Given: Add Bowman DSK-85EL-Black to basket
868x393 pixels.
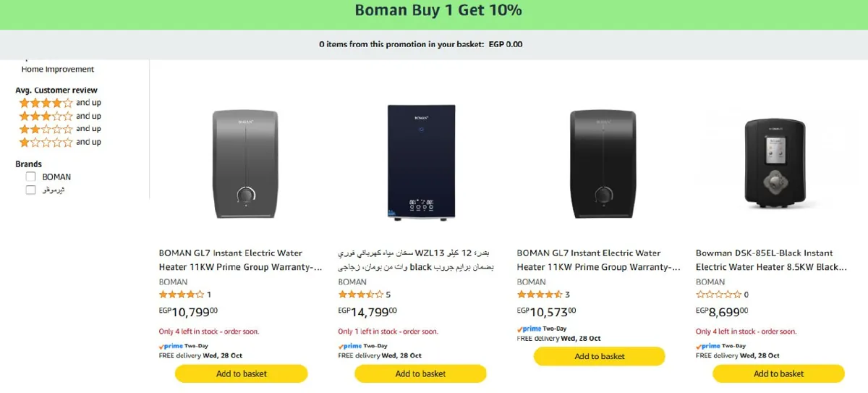Looking at the screenshot, I should click(x=778, y=373).
